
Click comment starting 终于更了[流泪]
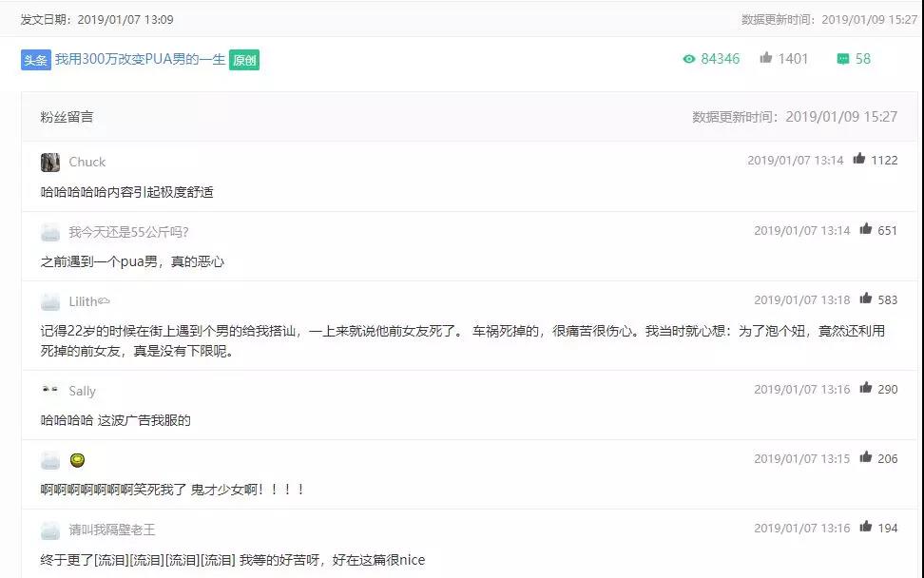coord(233,560)
